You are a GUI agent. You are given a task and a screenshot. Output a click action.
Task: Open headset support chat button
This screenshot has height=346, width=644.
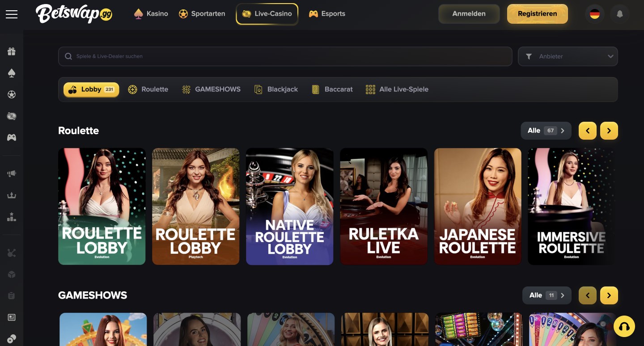point(624,326)
